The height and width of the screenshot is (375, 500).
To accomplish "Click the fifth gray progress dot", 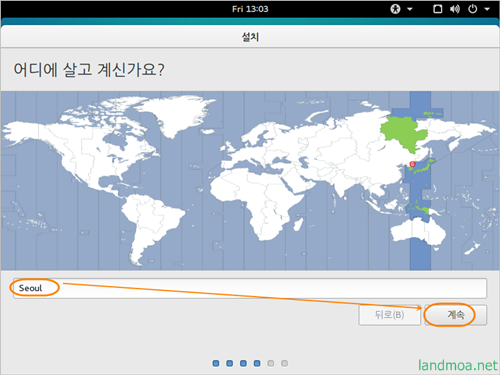I will (x=271, y=363).
